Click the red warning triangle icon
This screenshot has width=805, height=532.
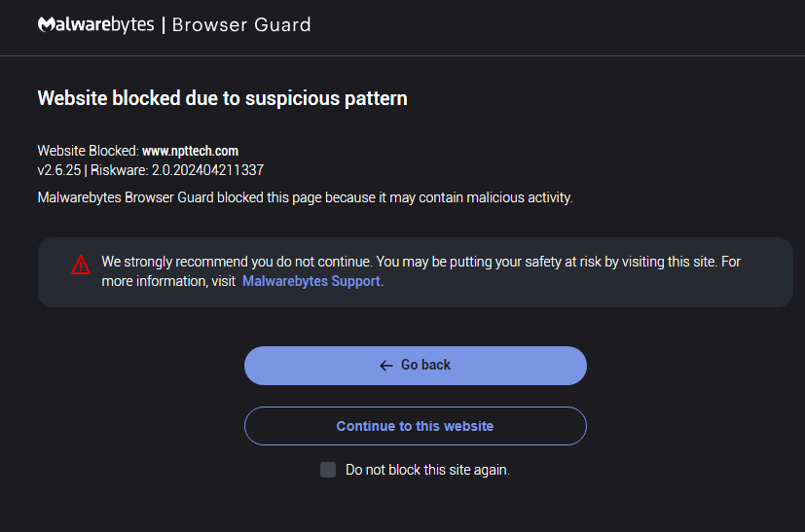pyautogui.click(x=81, y=266)
